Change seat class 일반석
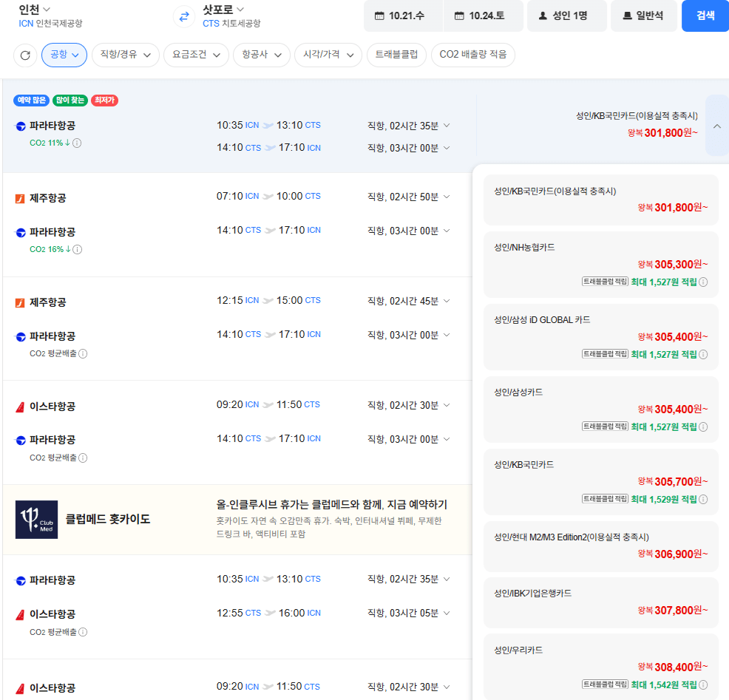729x700 pixels. tap(644, 16)
